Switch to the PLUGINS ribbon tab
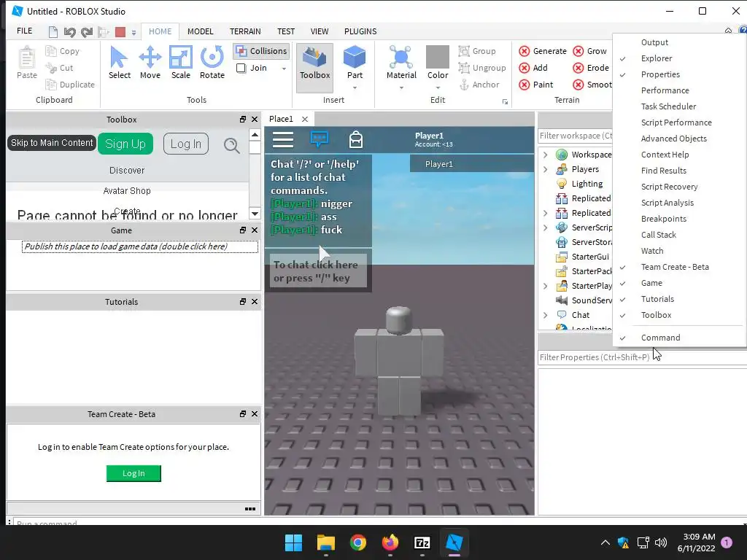This screenshot has height=560, width=747. [360, 31]
